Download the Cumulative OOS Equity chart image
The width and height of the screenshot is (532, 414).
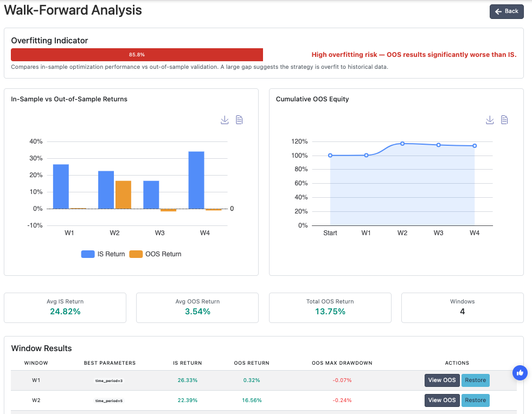pos(490,120)
